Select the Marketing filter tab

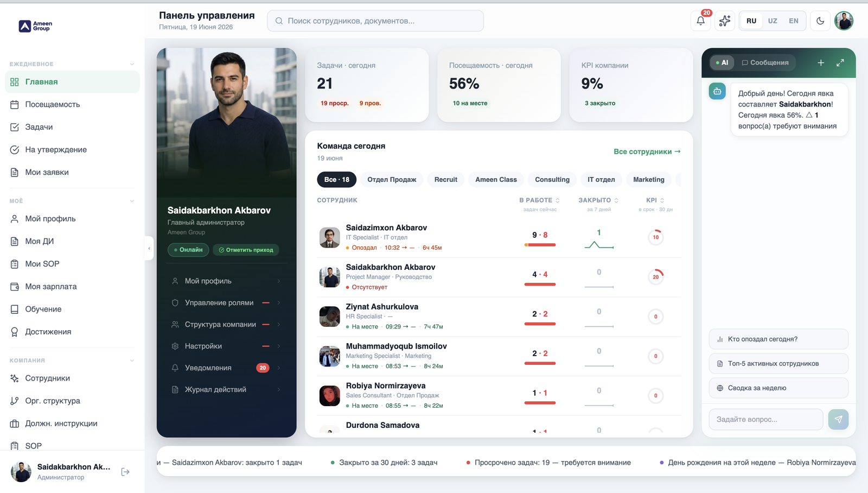click(649, 180)
